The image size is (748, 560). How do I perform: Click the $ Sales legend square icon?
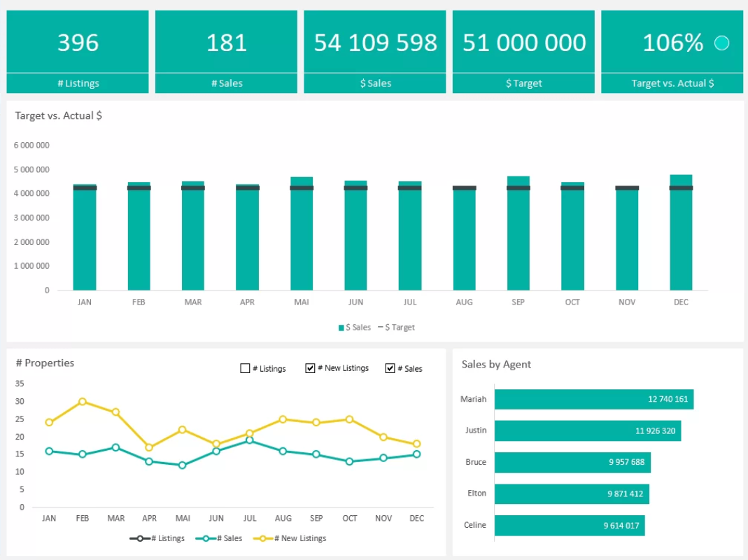[x=341, y=328]
